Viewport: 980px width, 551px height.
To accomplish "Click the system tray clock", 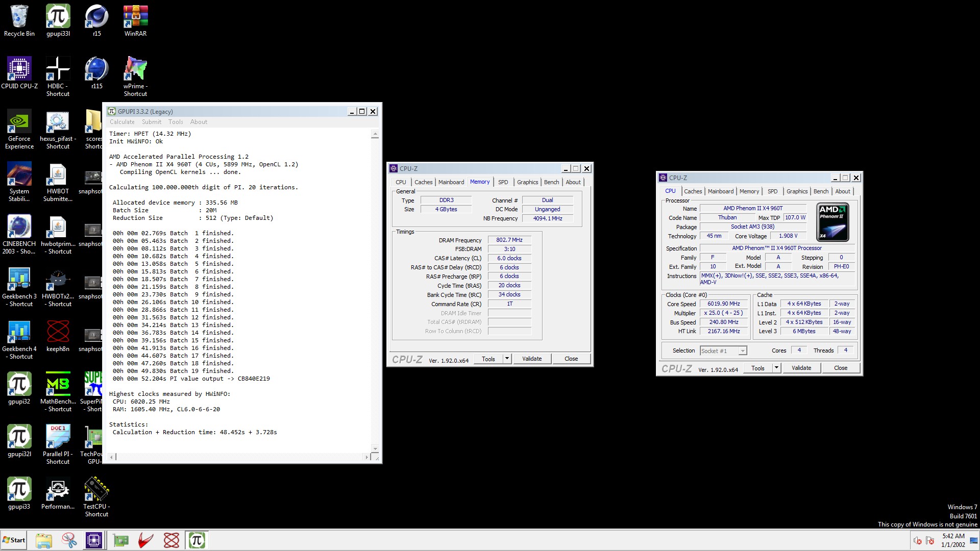I will pos(953,540).
